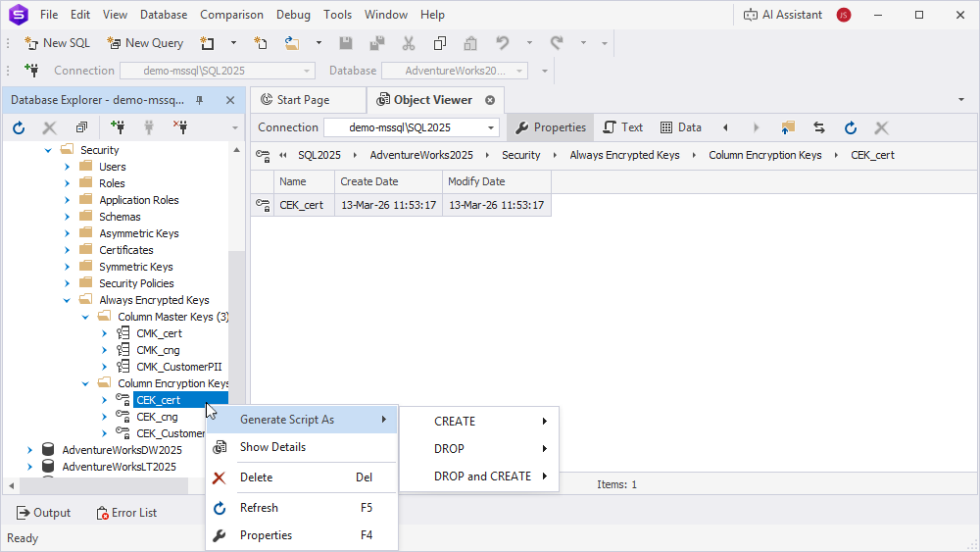Image resolution: width=980 pixels, height=552 pixels.
Task: Expand the Certificates folder
Action: (x=67, y=250)
